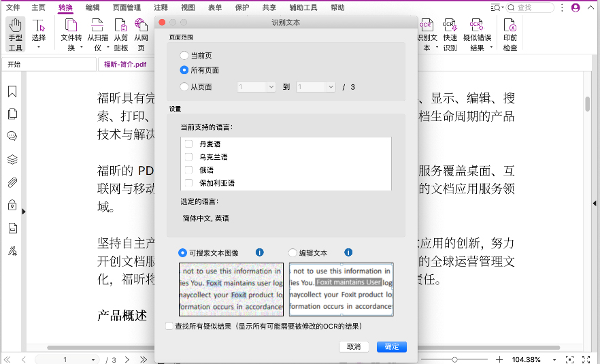The height and width of the screenshot is (364, 600).
Task: Click info icon beside 可搜索文本图像
Action: point(259,252)
